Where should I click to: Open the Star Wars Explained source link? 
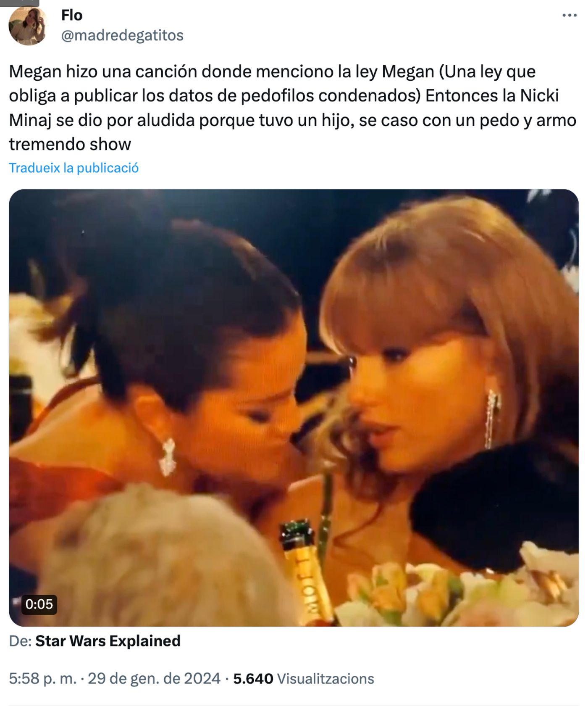(108, 641)
